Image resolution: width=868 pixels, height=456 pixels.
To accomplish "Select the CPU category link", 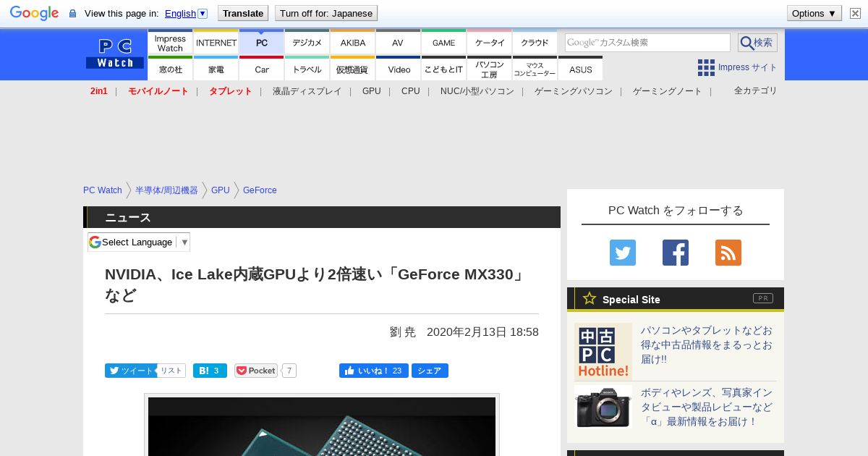I will click(411, 91).
